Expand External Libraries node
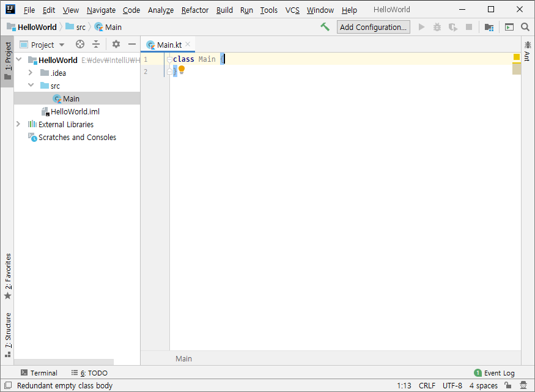 click(x=18, y=124)
